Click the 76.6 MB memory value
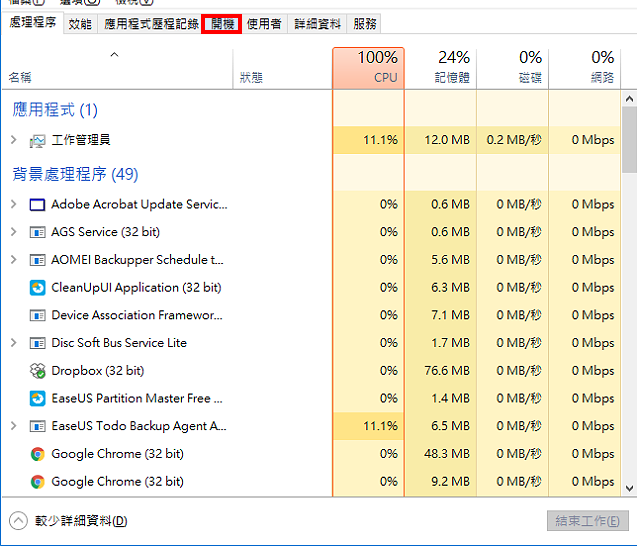Image resolution: width=637 pixels, height=547 pixels. coord(447,370)
